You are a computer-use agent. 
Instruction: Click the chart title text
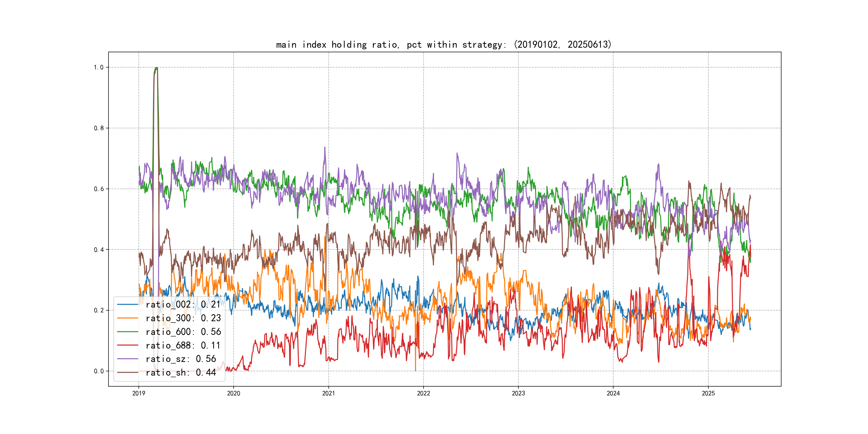coord(444,44)
